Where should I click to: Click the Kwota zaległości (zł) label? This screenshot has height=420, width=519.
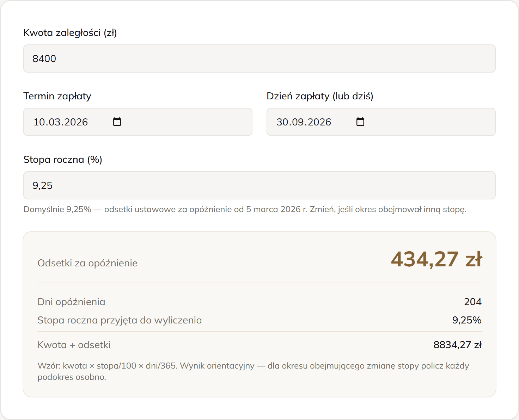[70, 33]
